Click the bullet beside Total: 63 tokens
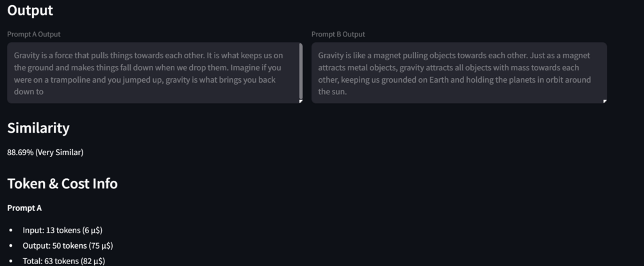Image resolution: width=644 pixels, height=266 pixels. click(x=11, y=261)
